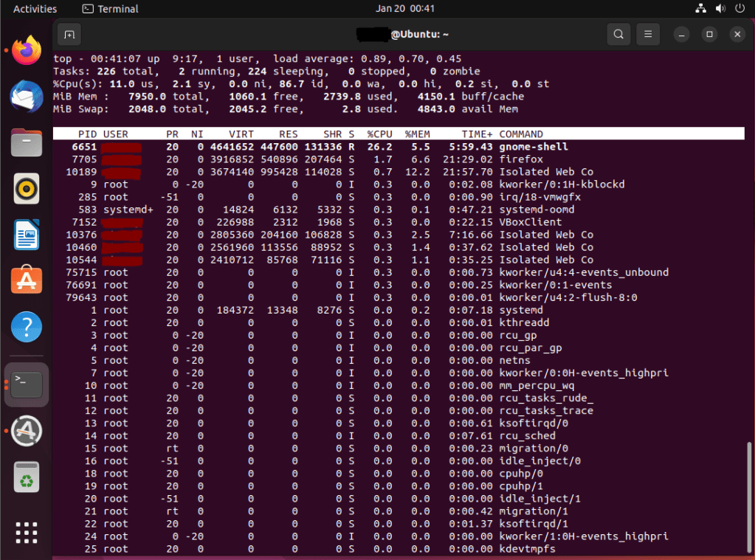This screenshot has width=755, height=560.
Task: Open Ubuntu Software store
Action: [x=27, y=280]
